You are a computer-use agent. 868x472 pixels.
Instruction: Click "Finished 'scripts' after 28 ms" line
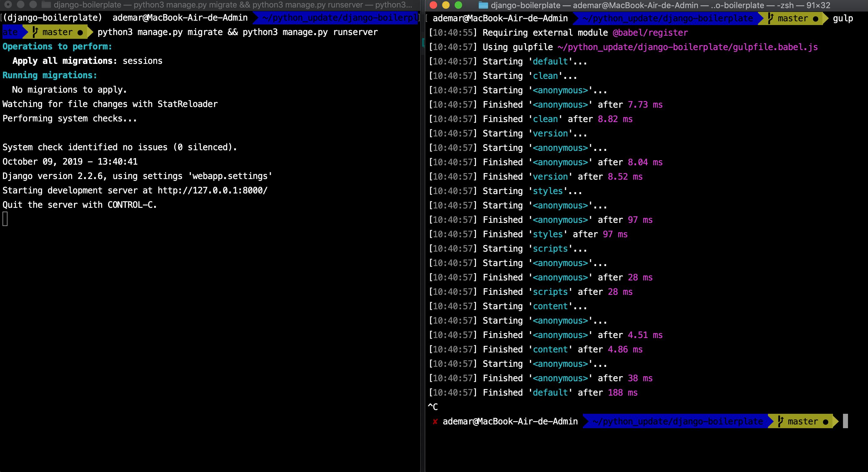(530, 292)
